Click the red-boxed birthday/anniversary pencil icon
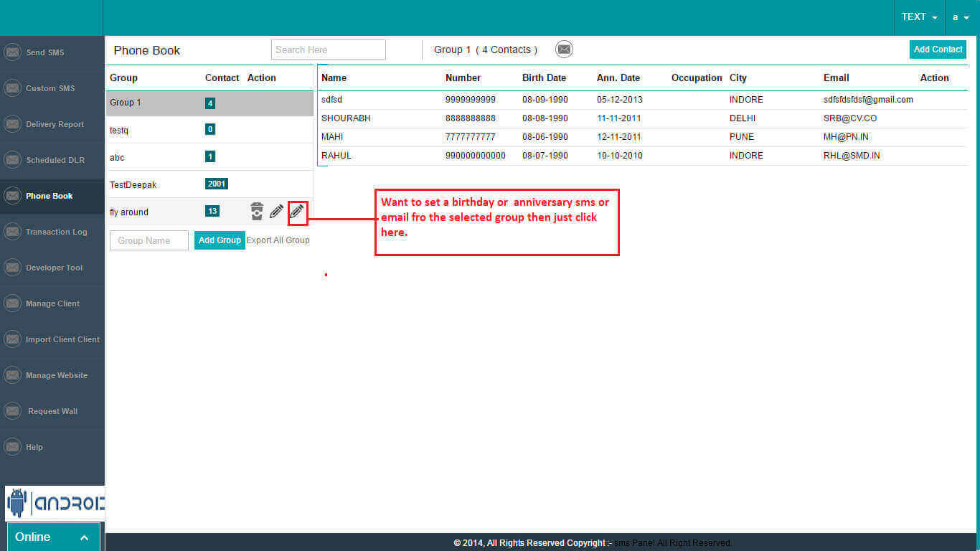The height and width of the screenshot is (551, 980). click(x=297, y=212)
